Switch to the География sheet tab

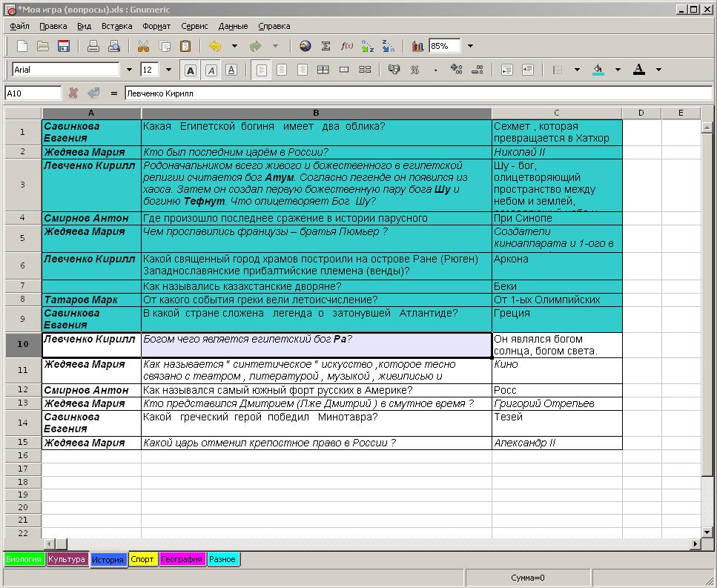182,559
